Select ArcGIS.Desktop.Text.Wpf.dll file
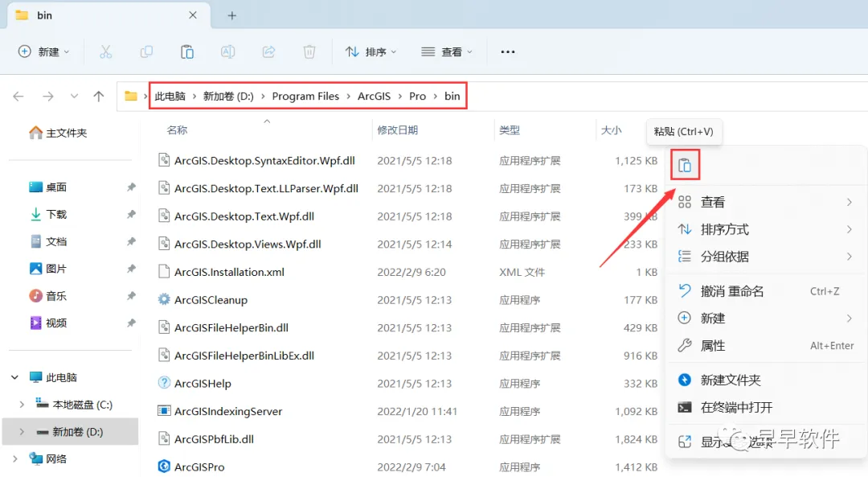The width and height of the screenshot is (868, 477). pyautogui.click(x=244, y=216)
